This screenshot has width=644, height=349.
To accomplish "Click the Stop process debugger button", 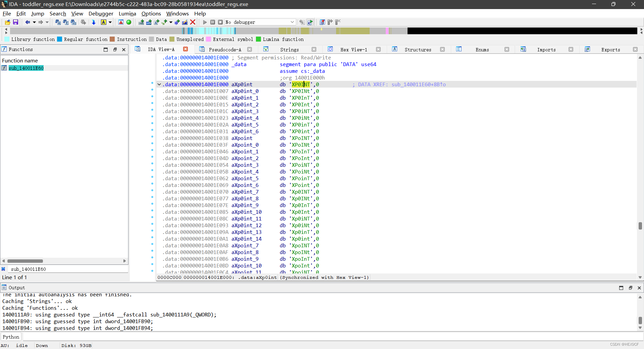I will [220, 22].
